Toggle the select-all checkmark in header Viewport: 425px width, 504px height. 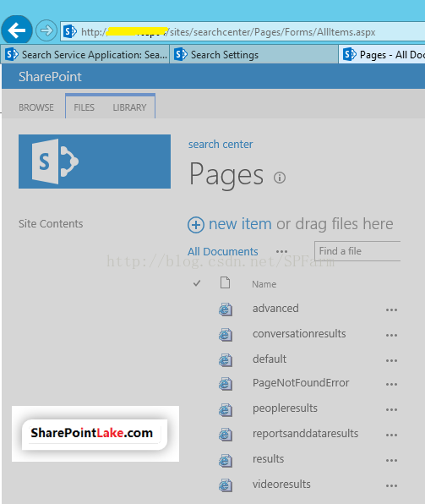(197, 283)
